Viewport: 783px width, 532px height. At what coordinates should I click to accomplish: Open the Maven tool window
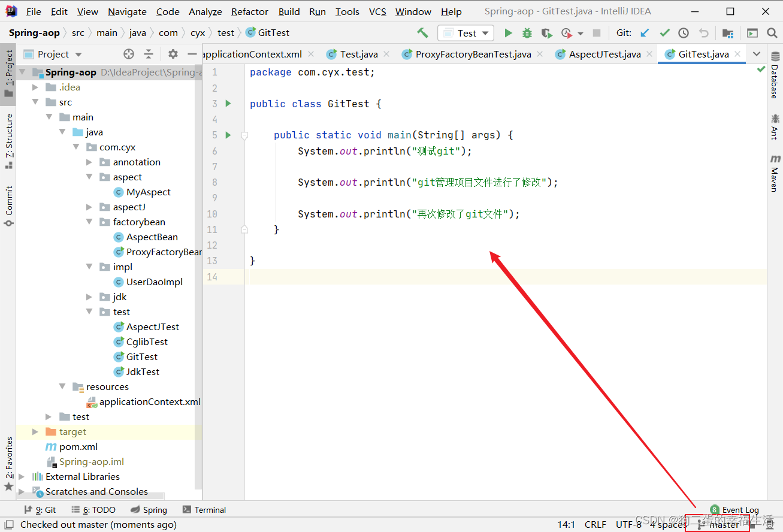click(x=775, y=173)
